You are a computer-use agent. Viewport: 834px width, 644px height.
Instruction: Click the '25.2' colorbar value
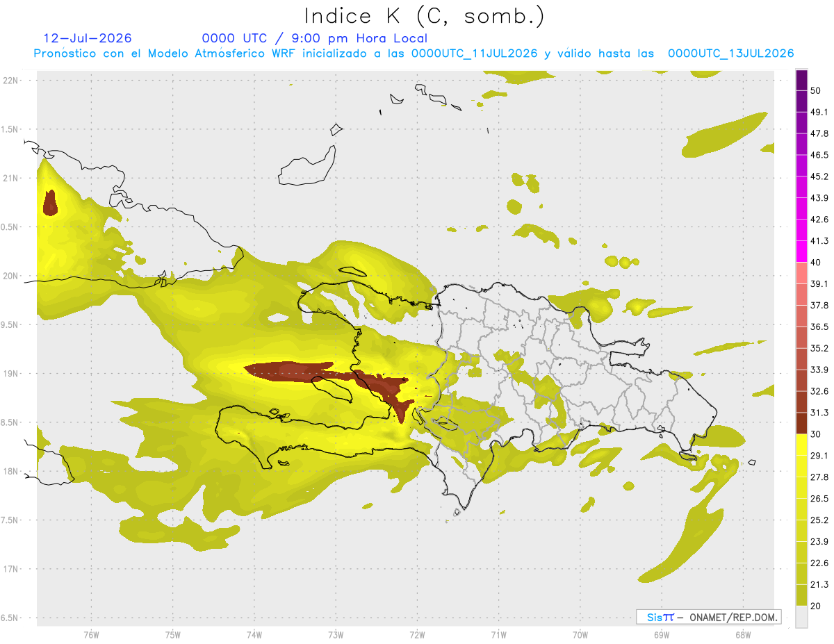[820, 520]
